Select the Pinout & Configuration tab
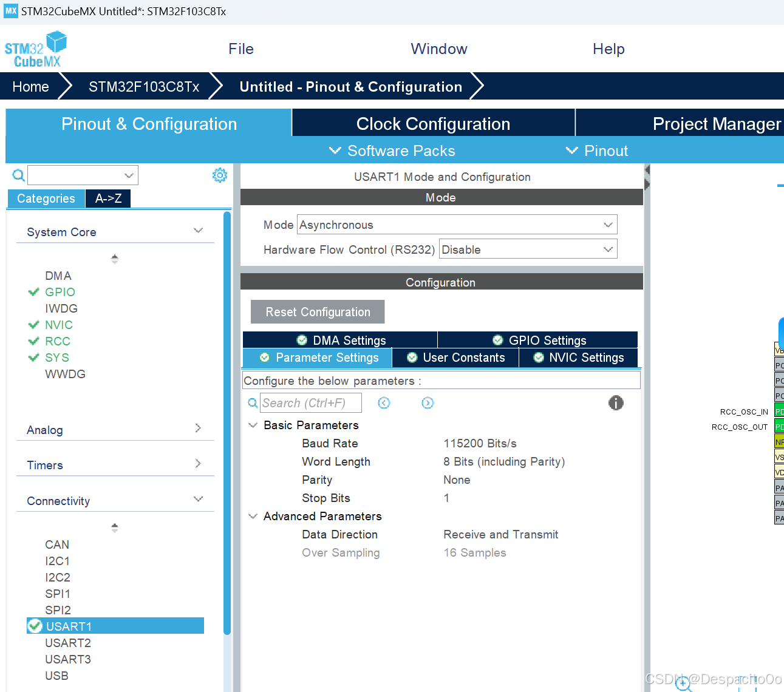 coord(149,123)
